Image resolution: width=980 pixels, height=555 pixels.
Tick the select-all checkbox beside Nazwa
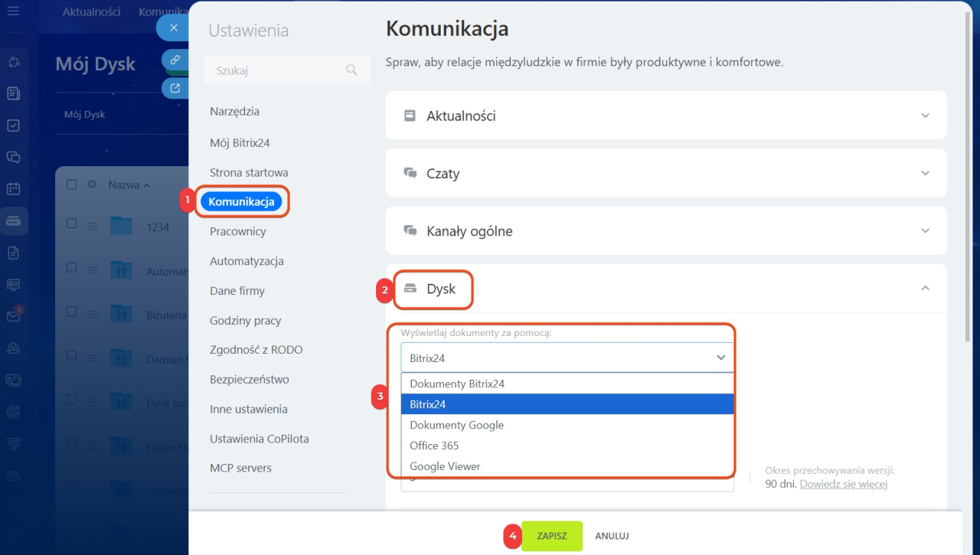[72, 184]
